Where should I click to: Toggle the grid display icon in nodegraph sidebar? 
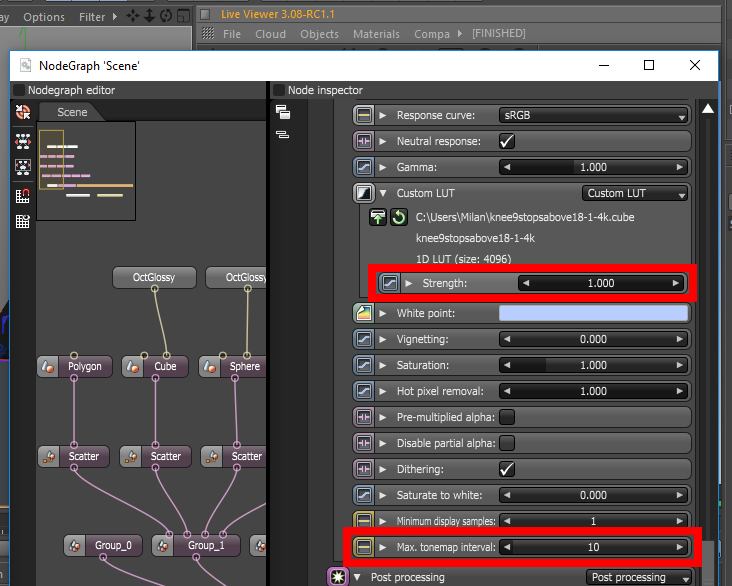pyautogui.click(x=23, y=221)
